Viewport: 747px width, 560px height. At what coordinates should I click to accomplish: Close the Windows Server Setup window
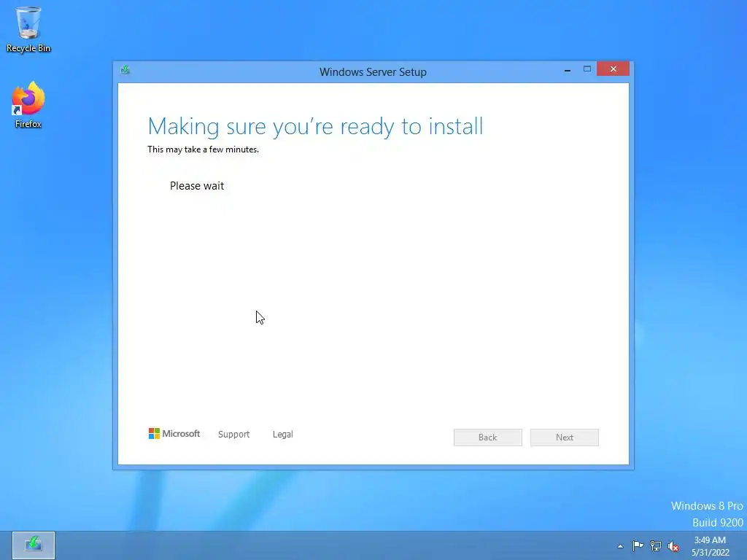point(613,69)
